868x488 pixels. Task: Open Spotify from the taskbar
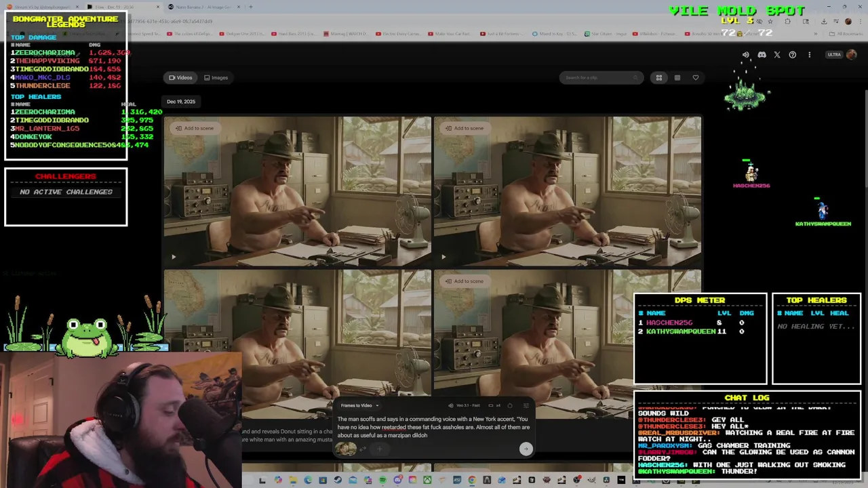click(382, 481)
